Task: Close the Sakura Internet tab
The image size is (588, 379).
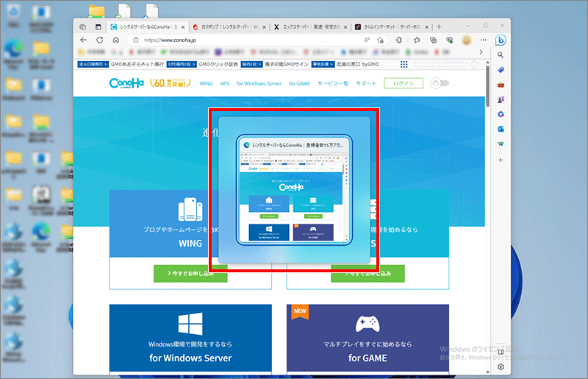Action: coord(427,27)
